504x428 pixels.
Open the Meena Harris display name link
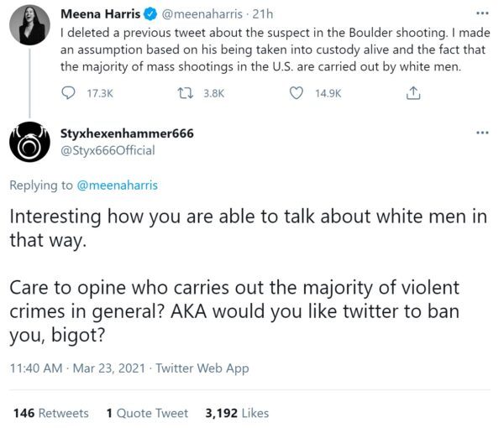click(100, 14)
